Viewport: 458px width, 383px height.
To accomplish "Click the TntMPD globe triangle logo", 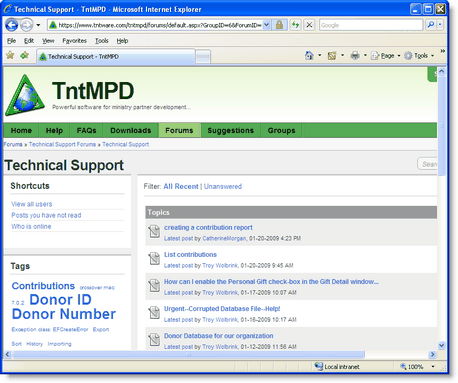I will click(x=25, y=96).
